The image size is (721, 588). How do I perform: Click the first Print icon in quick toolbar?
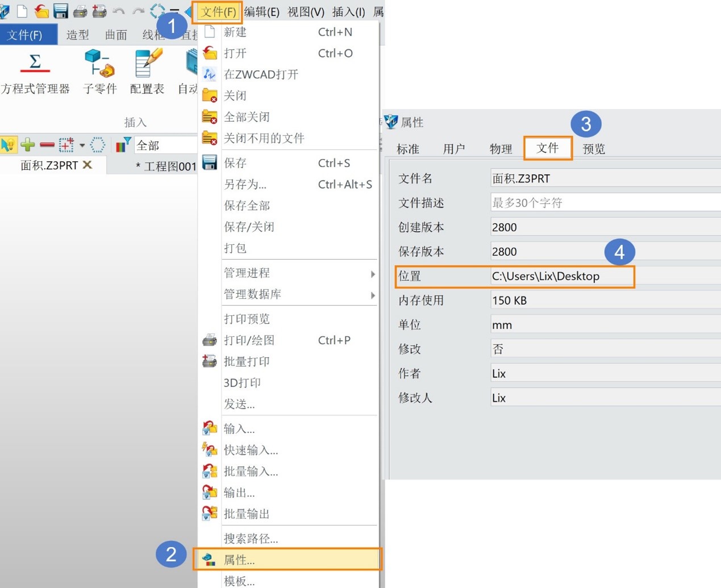tap(80, 11)
